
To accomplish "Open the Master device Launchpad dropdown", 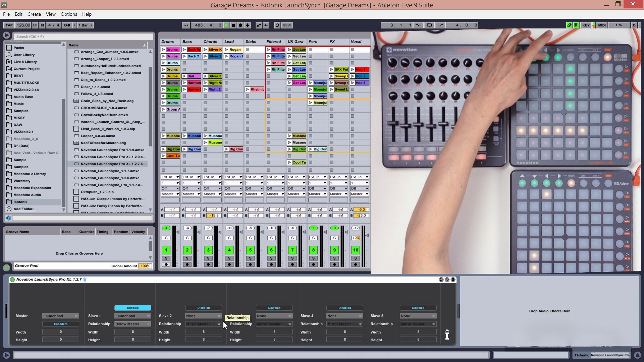I will [x=60, y=316].
